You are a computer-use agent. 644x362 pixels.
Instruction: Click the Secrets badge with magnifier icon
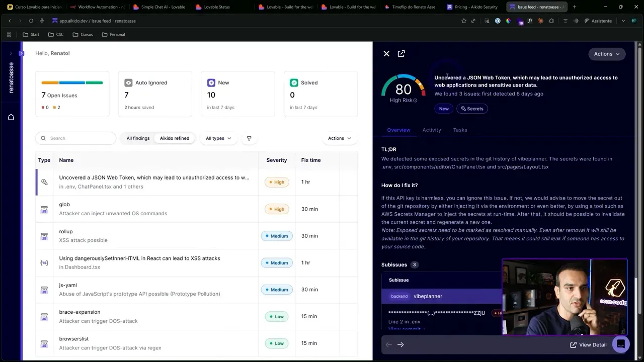pyautogui.click(x=472, y=108)
